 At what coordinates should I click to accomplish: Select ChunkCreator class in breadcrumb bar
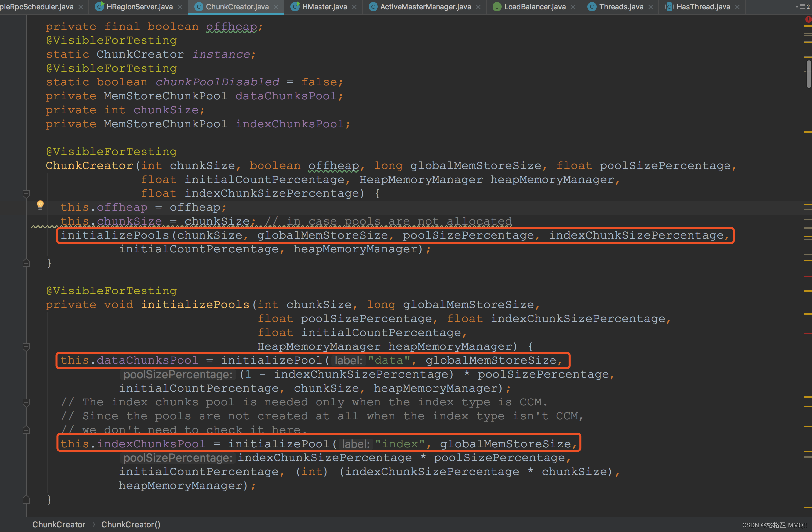[x=59, y=524]
